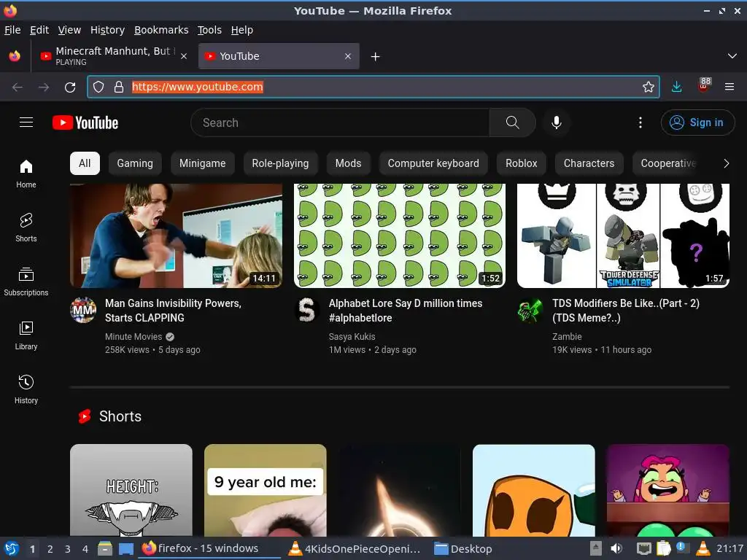Open green Alphabet Lore thumbnail
The image size is (747, 560).
pyautogui.click(x=400, y=236)
